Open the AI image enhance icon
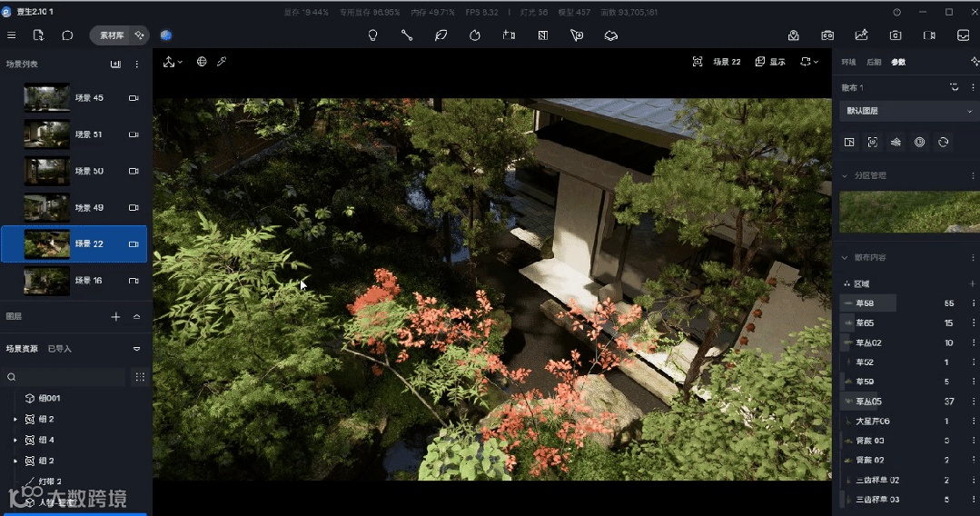 coord(861,35)
